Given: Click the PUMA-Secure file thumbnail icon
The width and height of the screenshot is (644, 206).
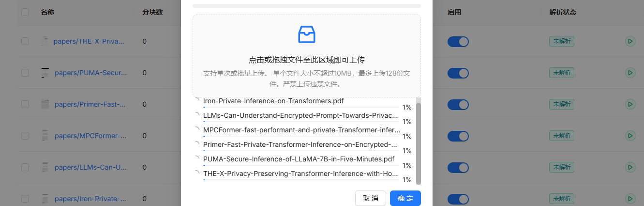Looking at the screenshot, I should pyautogui.click(x=45, y=73).
